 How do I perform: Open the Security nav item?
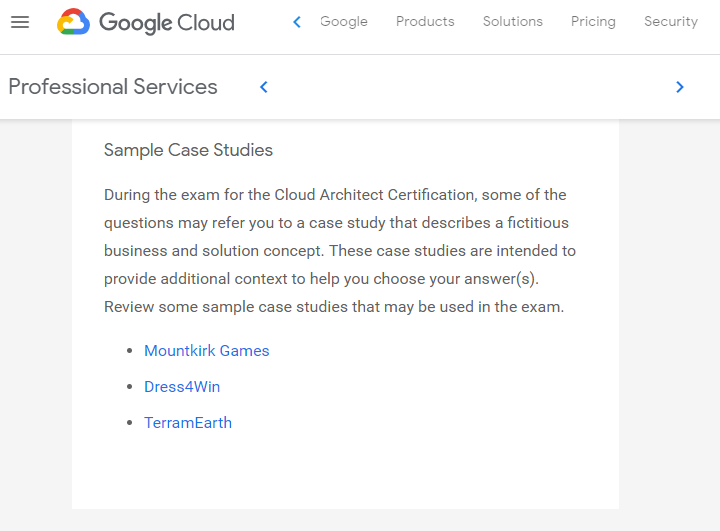coord(671,22)
